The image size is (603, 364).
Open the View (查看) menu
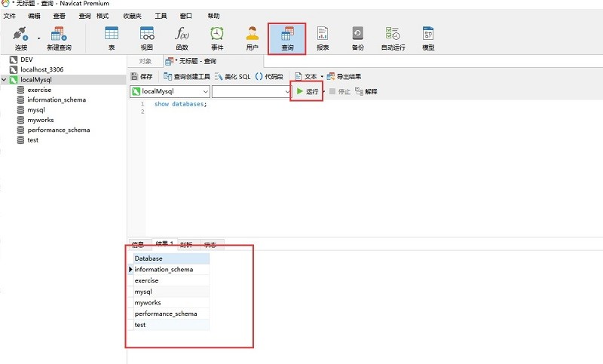click(x=60, y=16)
